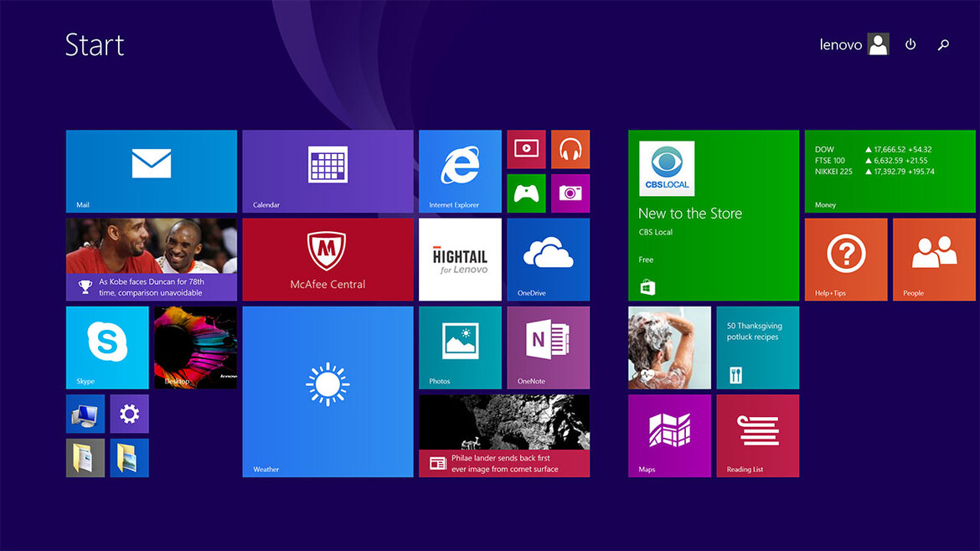The width and height of the screenshot is (980, 551).
Task: Open the Video tile with play icon
Action: pos(526,149)
